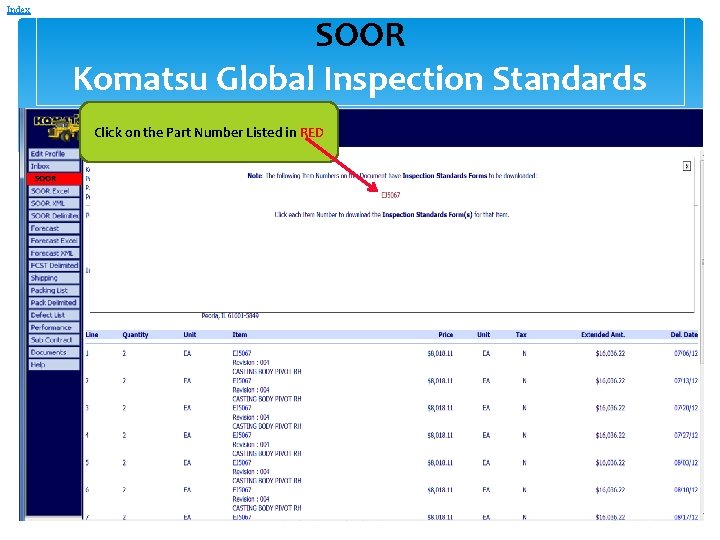Click the Komatsu logo
Viewport: 720px width, 540px height.
56,127
